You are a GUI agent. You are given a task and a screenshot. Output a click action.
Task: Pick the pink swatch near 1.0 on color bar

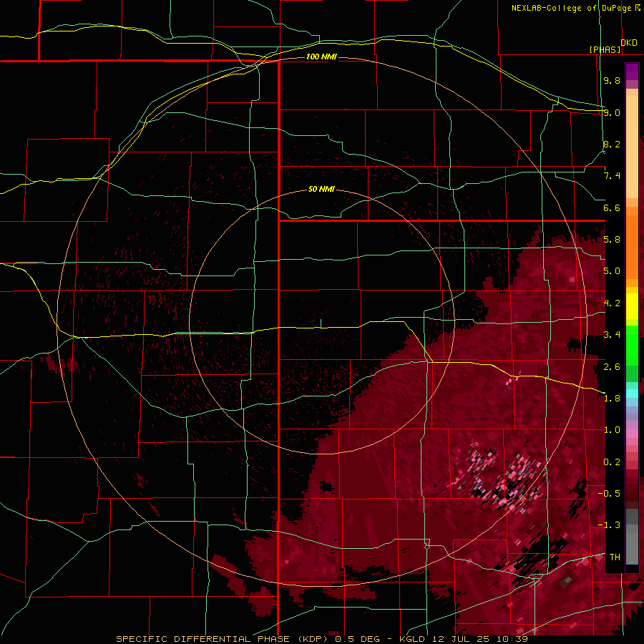point(632,434)
